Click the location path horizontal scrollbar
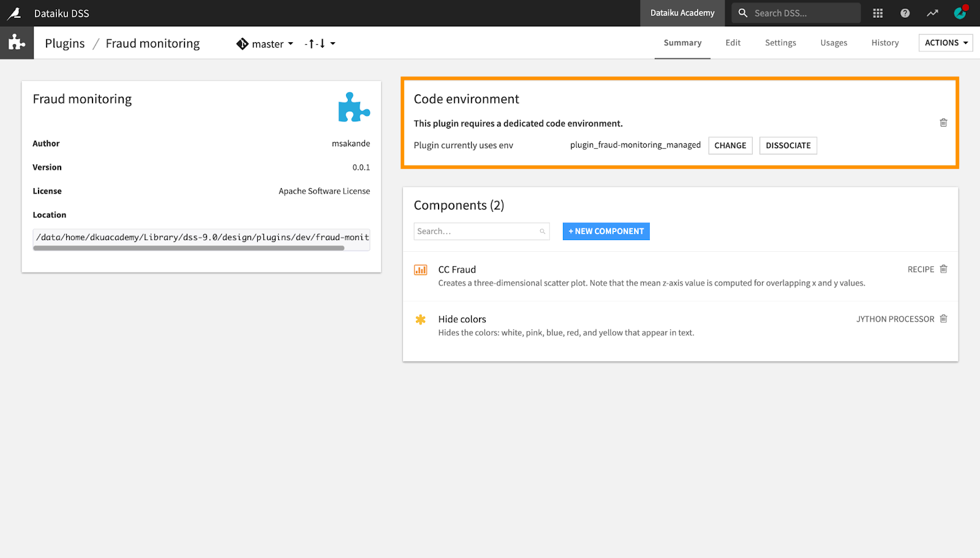980x558 pixels. point(189,248)
